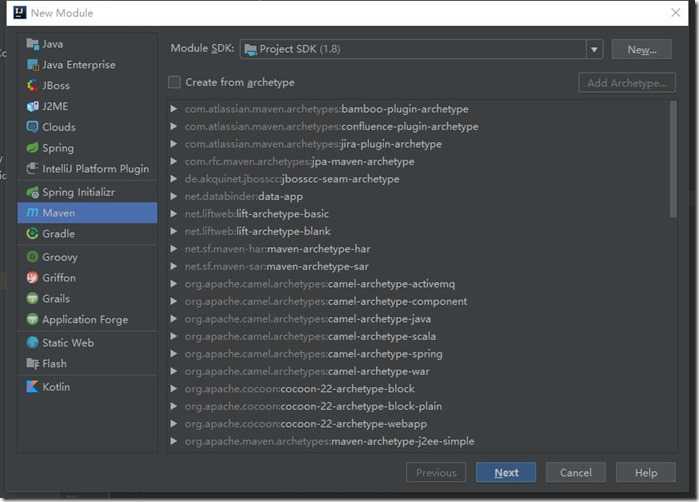The width and height of the screenshot is (699, 502).
Task: Click New... SDK button
Action: pos(641,49)
